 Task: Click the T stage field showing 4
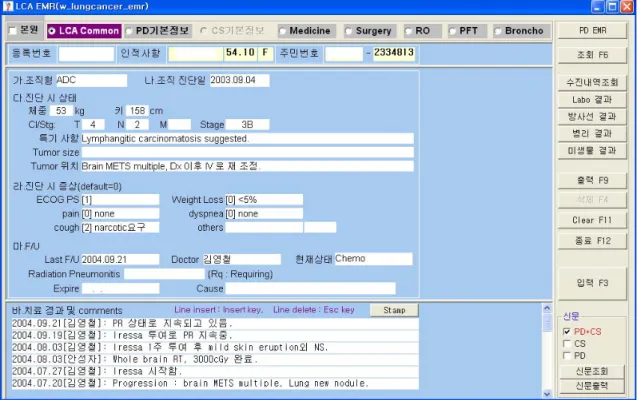point(93,125)
